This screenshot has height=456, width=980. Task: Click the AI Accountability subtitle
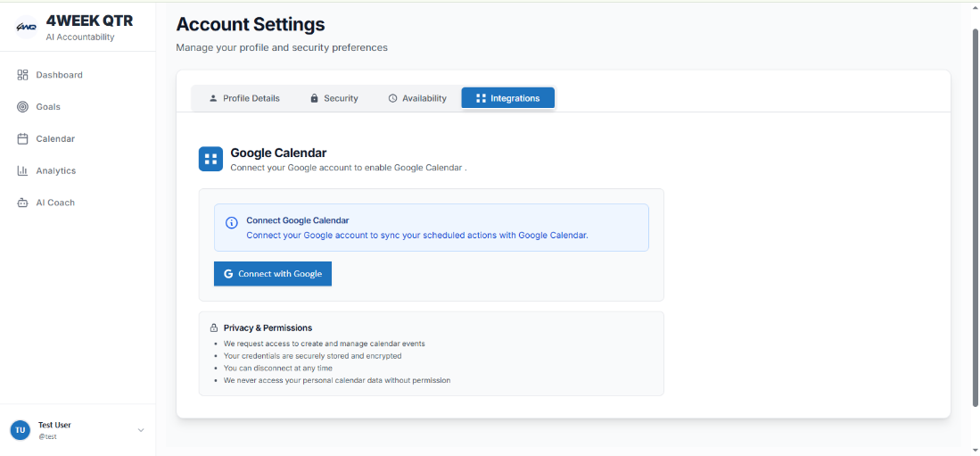pos(80,37)
